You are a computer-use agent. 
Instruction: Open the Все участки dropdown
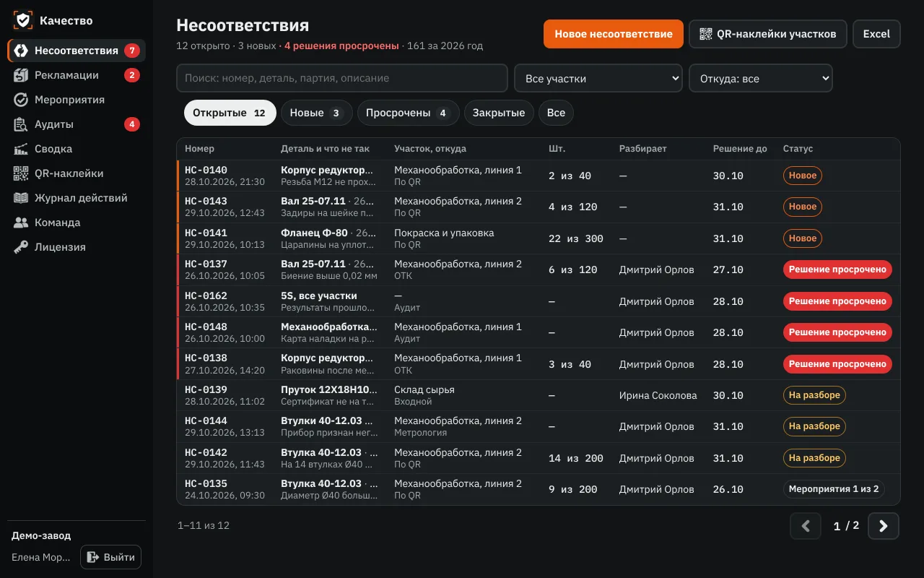[598, 78]
